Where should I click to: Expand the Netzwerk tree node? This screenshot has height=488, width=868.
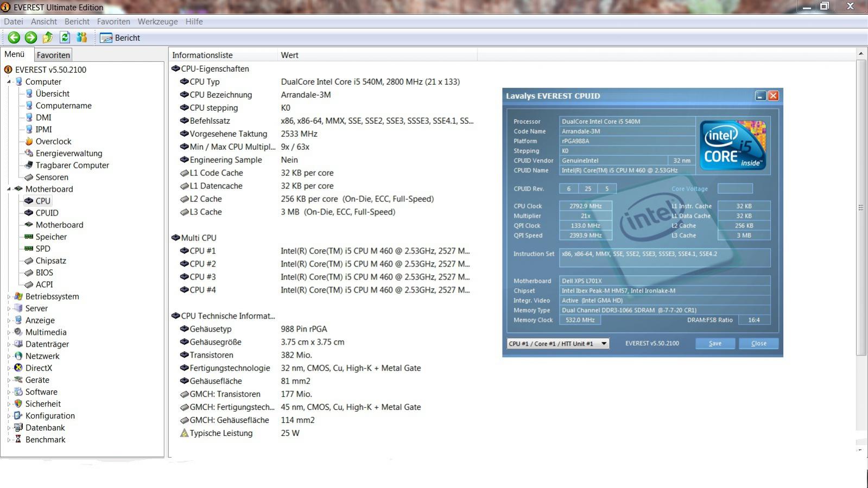(9, 356)
